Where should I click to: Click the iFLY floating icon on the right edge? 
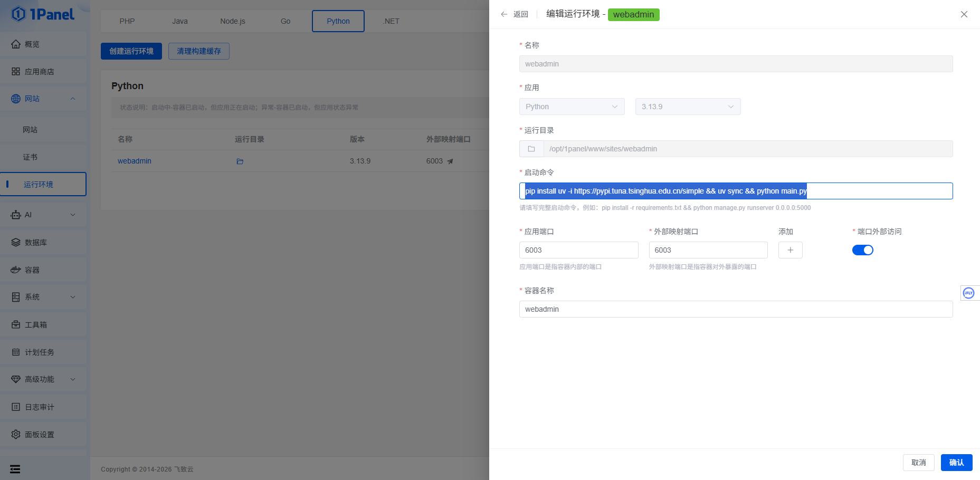click(x=968, y=293)
